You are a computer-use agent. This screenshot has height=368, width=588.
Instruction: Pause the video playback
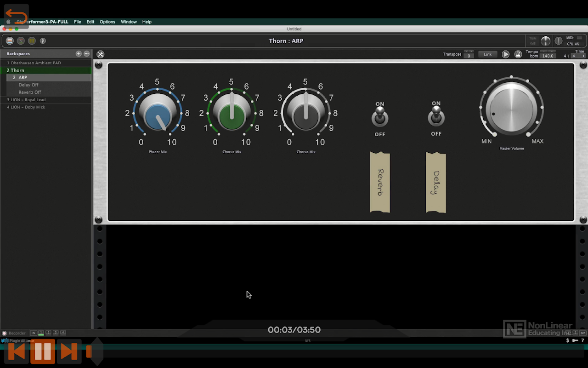click(x=43, y=352)
